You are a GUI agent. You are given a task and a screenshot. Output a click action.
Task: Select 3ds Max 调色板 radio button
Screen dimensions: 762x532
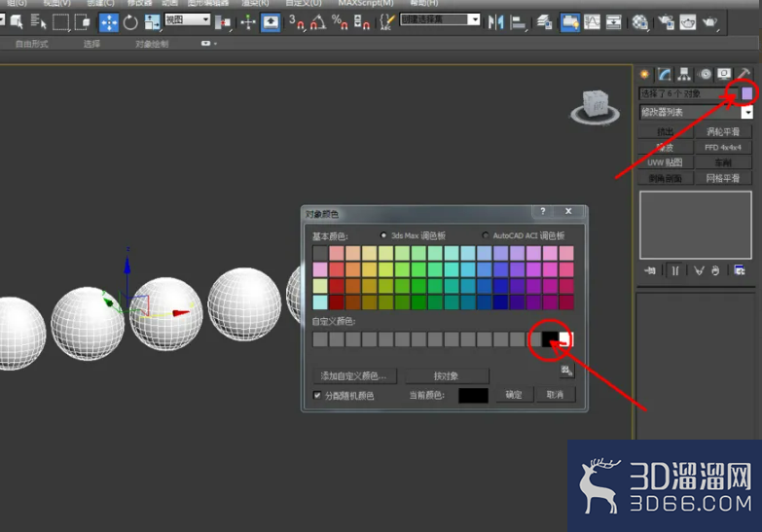pyautogui.click(x=383, y=235)
